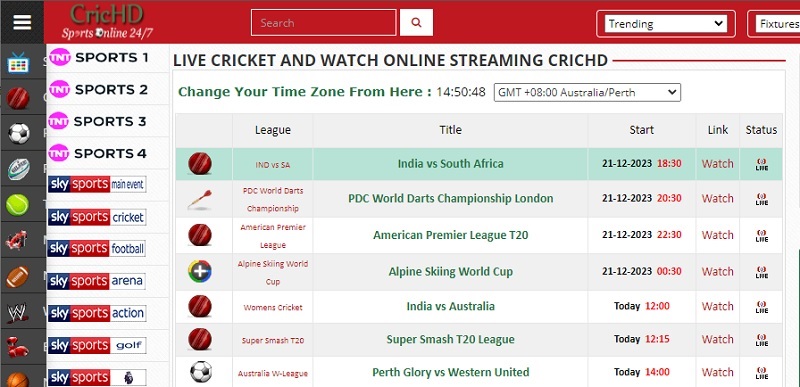The width and height of the screenshot is (800, 387).
Task: Click the Title column header
Action: [x=451, y=130]
